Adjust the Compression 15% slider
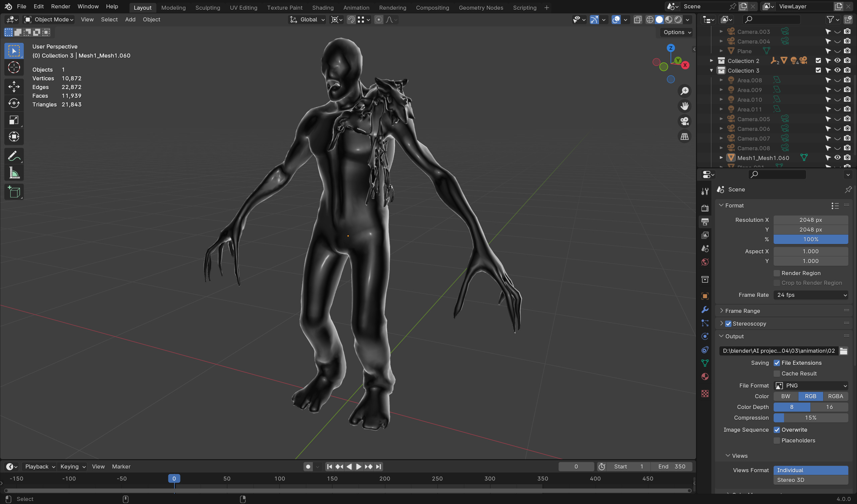 pyautogui.click(x=811, y=418)
